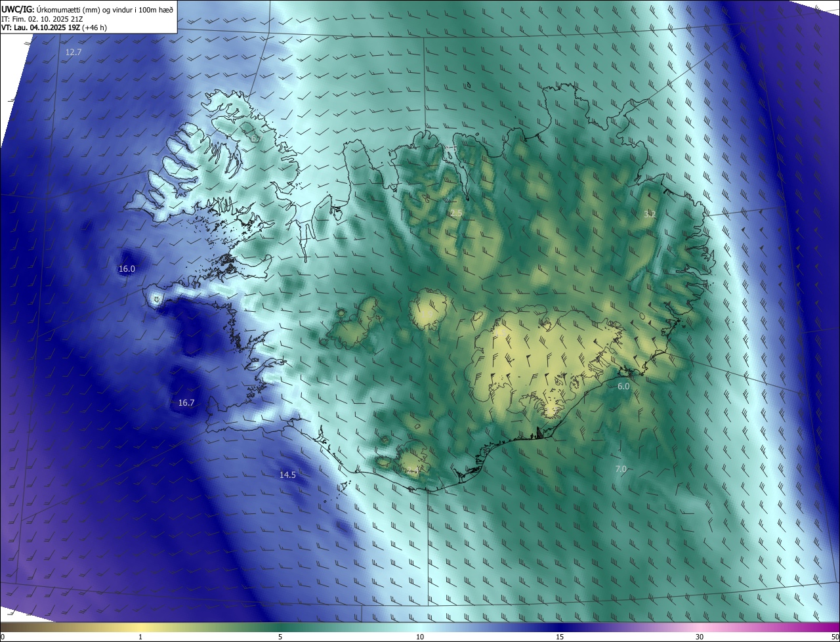Click the 6.0 value label on the map
Viewport: 840px width, 642px height.
[x=623, y=387]
